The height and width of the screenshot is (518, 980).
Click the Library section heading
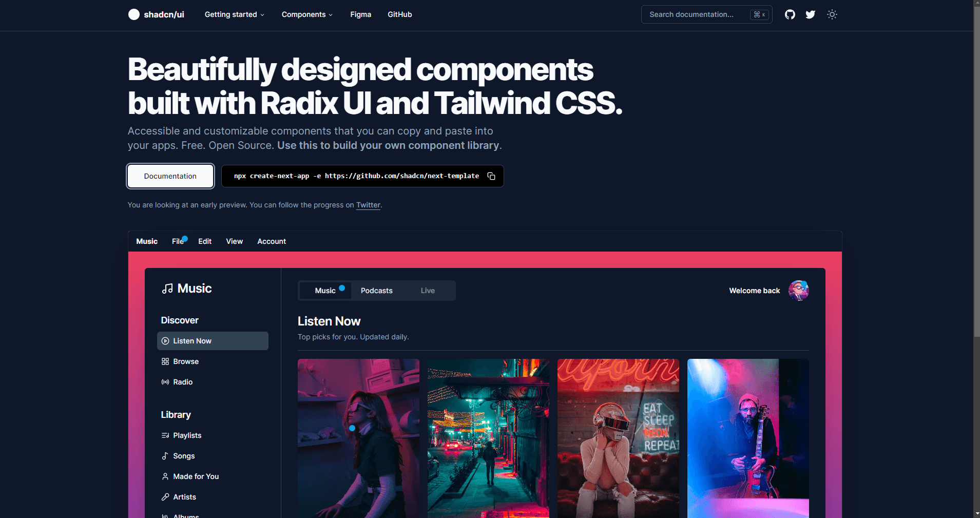(x=176, y=415)
